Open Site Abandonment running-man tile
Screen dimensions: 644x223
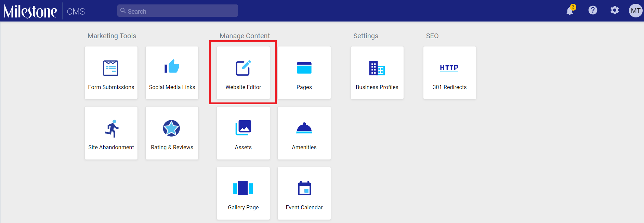(x=111, y=133)
